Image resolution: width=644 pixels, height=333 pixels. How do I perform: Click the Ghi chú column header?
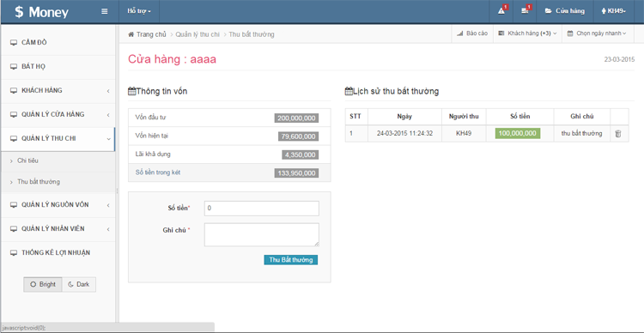coord(582,117)
